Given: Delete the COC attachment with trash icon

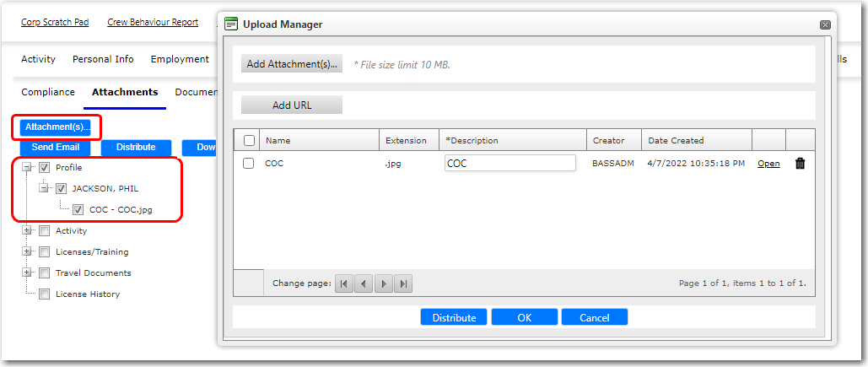Looking at the screenshot, I should coord(800,164).
